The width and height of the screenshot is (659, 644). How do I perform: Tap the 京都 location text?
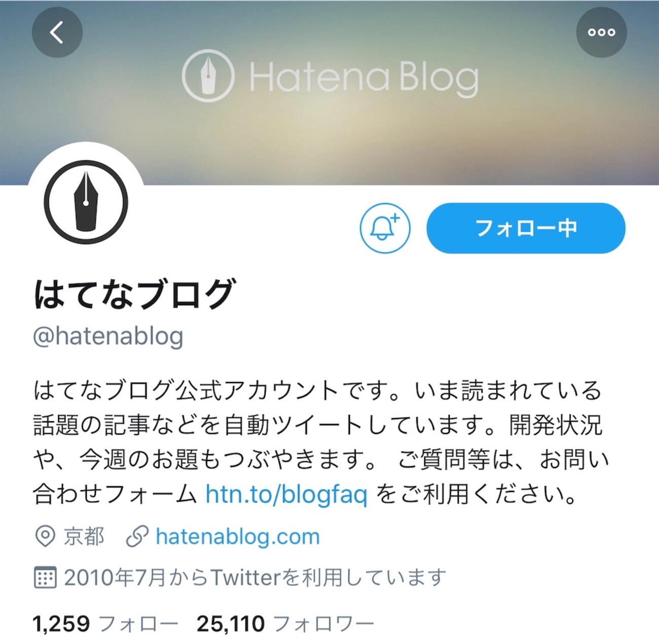84,536
